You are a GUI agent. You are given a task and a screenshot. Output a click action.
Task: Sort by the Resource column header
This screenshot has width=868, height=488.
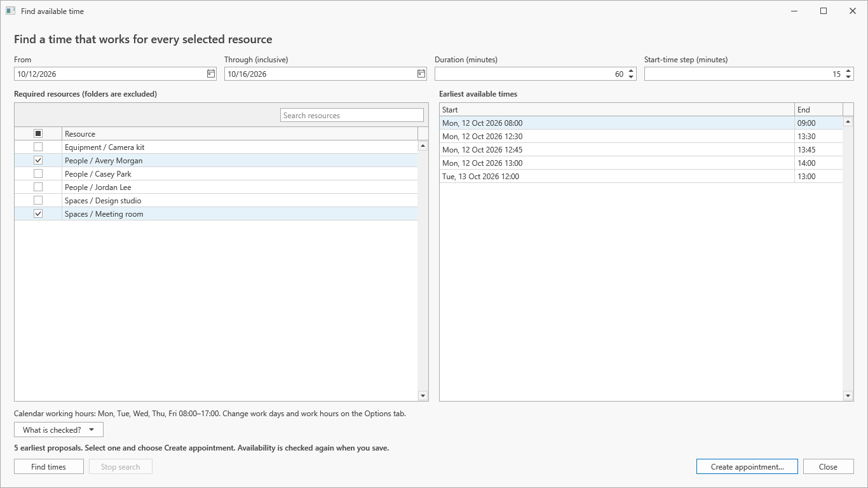(240, 133)
